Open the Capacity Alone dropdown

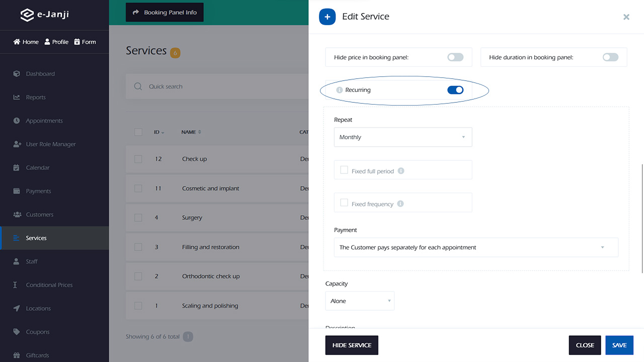(x=359, y=301)
